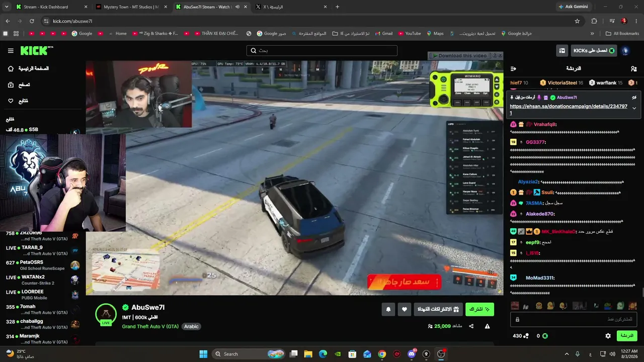Click the Ask Gemini button
644x362 pixels.
[573, 7]
